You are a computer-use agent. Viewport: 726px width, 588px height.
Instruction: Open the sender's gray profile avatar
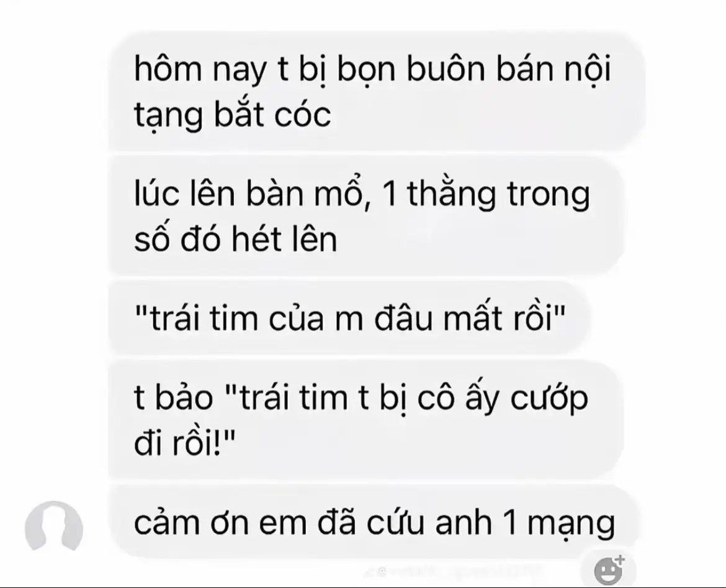[x=54, y=527]
